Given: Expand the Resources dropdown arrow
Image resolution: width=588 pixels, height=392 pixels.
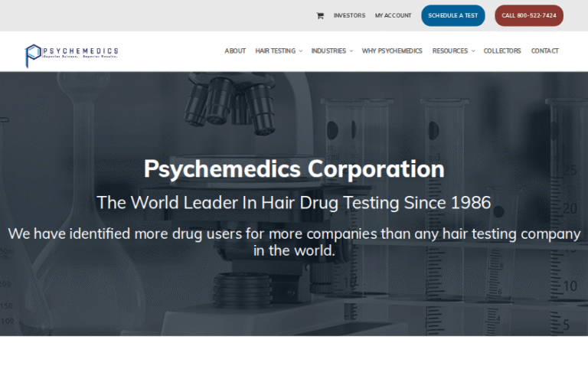Looking at the screenshot, I should click(x=473, y=51).
